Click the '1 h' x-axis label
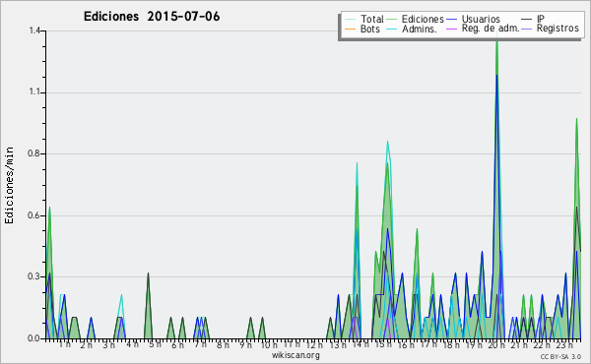This screenshot has width=591, height=364. pos(64,344)
